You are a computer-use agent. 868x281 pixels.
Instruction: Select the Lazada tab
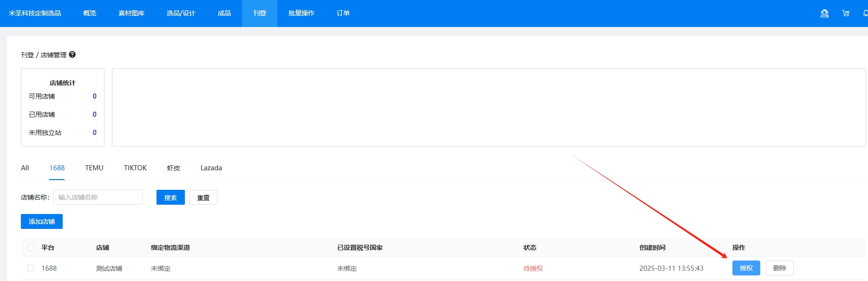pos(211,168)
